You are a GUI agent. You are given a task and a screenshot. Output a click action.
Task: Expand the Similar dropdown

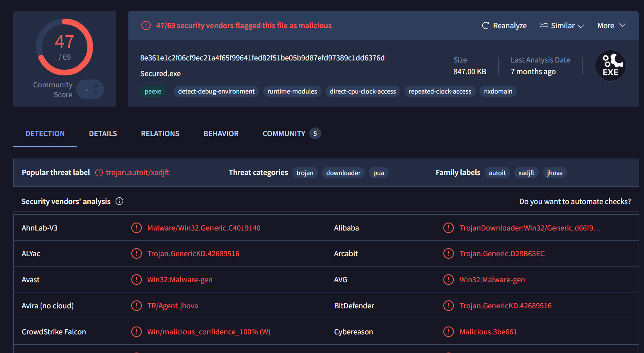coord(562,26)
